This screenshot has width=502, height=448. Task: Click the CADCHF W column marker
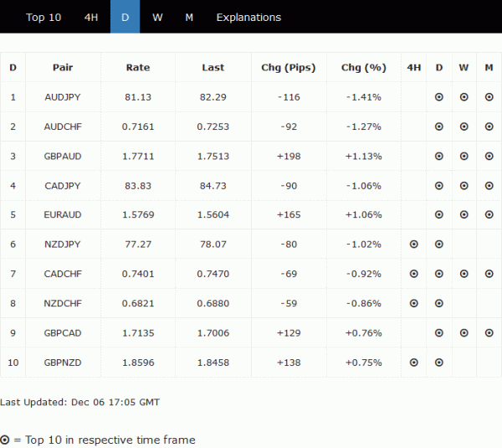(x=464, y=274)
